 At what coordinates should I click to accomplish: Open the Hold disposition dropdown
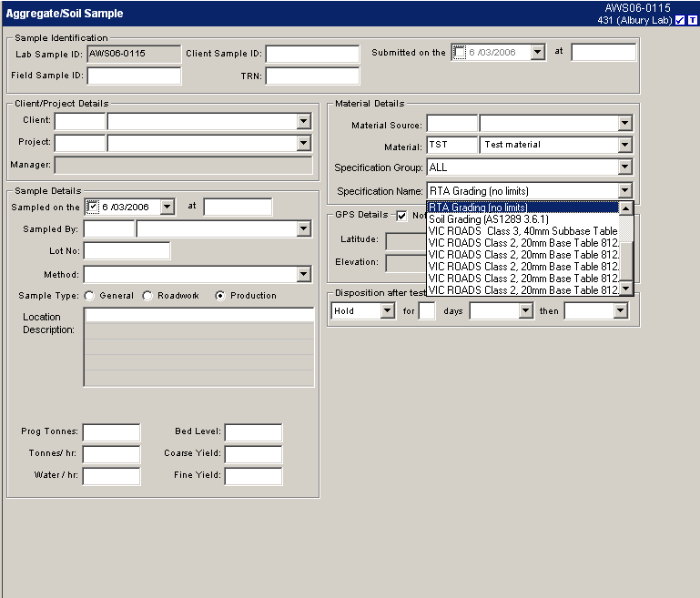pos(387,311)
